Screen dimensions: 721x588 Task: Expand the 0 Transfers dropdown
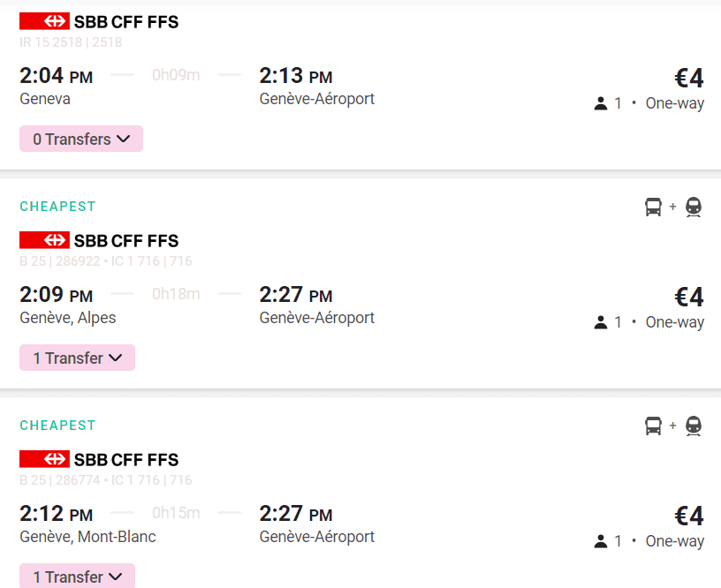[x=81, y=139]
